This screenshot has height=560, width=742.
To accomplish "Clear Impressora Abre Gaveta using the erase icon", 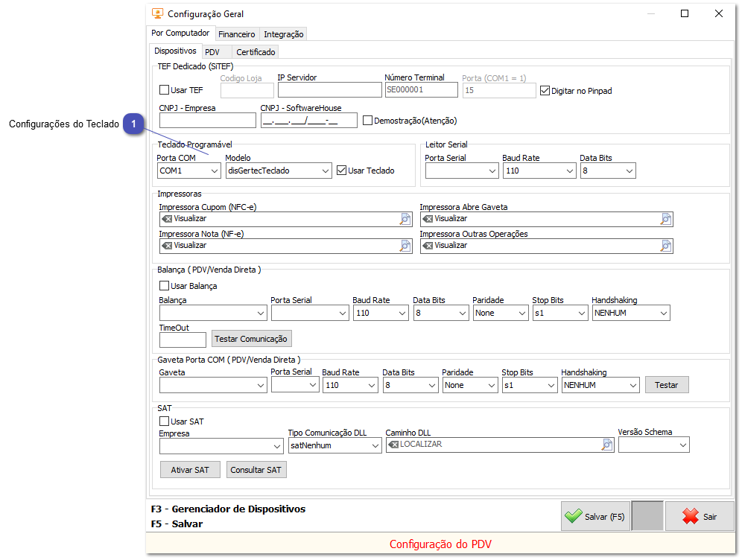I will tap(428, 219).
